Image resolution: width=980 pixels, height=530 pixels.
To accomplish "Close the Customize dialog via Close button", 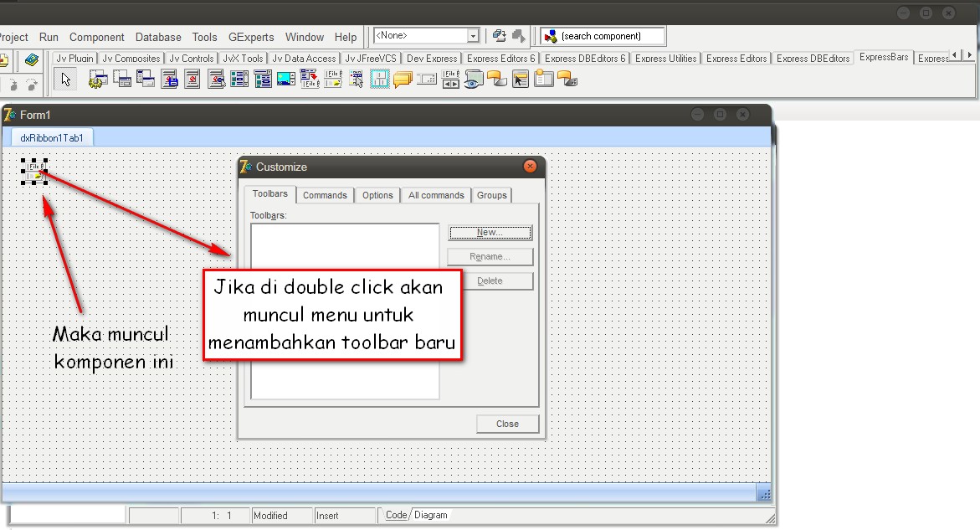I will (x=507, y=423).
